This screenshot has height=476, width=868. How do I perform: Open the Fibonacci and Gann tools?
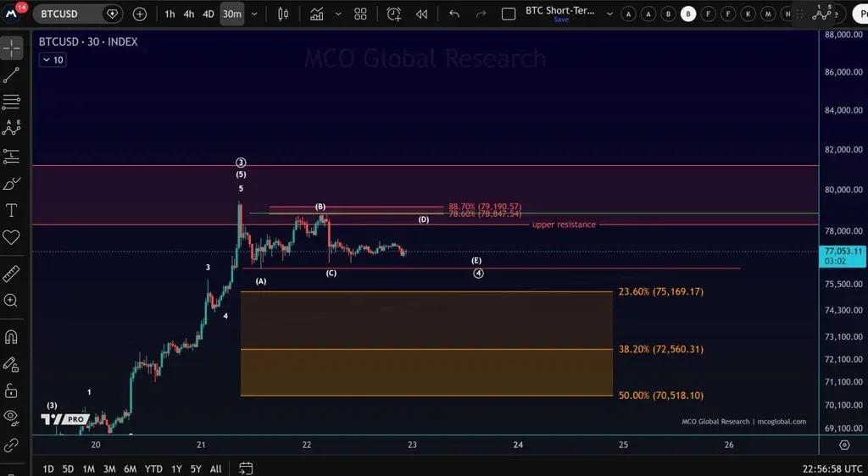tap(11, 102)
